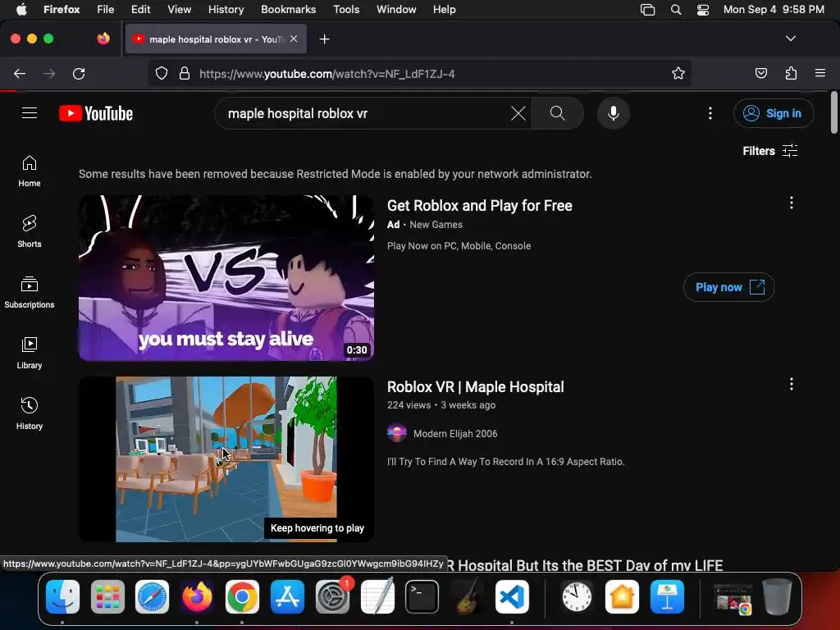Start voice search with microphone
This screenshot has height=630, width=840.
tap(614, 113)
